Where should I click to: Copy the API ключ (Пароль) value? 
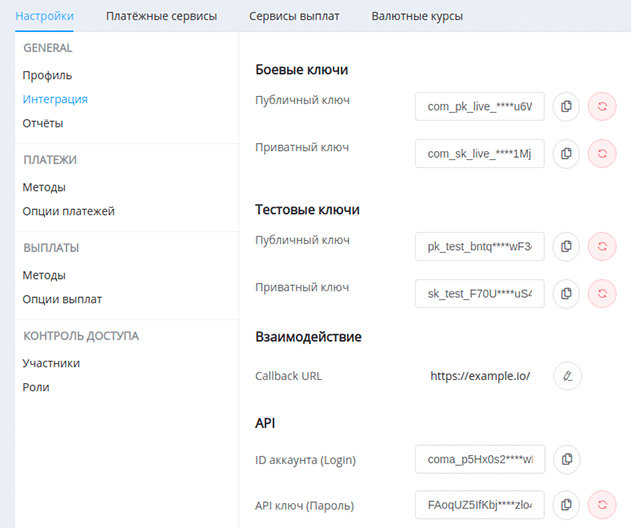pos(566,505)
